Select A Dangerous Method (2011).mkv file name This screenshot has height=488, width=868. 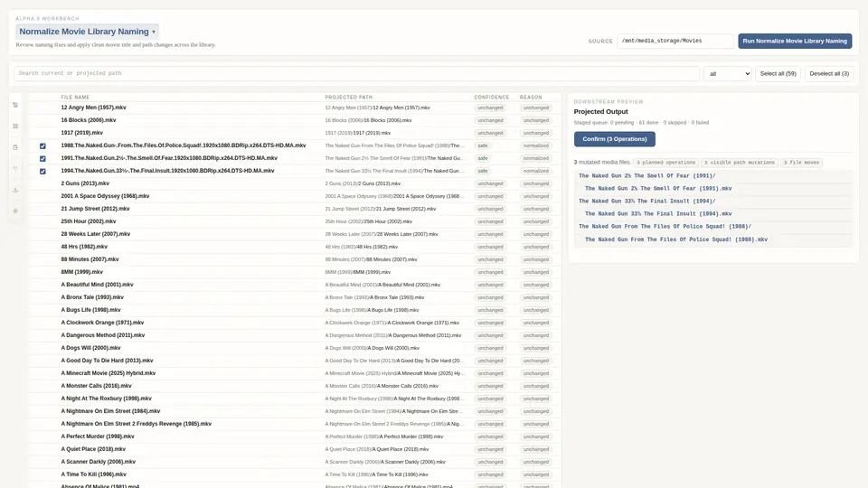pyautogui.click(x=103, y=335)
